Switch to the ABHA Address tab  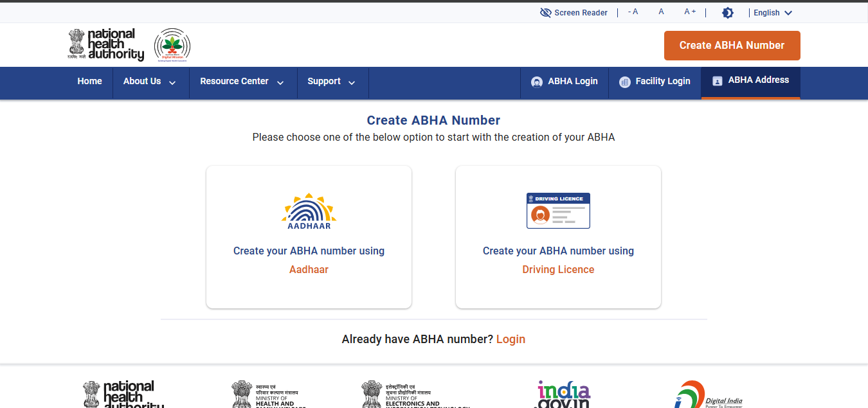[759, 80]
